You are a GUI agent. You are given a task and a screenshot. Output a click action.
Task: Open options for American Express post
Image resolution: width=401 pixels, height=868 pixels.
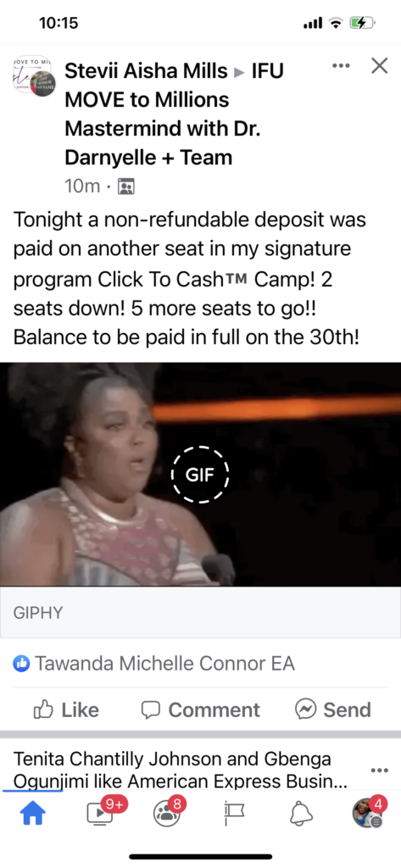[x=380, y=770]
